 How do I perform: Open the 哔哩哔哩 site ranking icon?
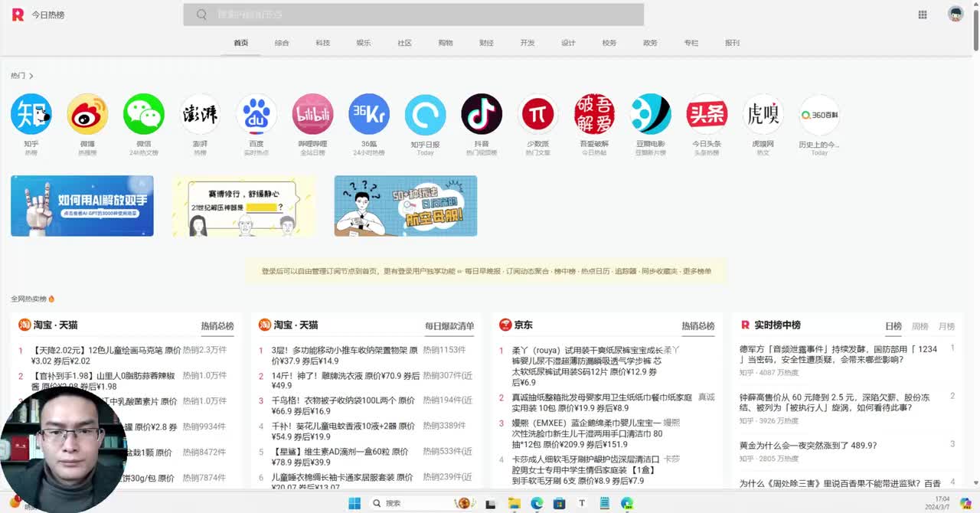click(x=312, y=114)
